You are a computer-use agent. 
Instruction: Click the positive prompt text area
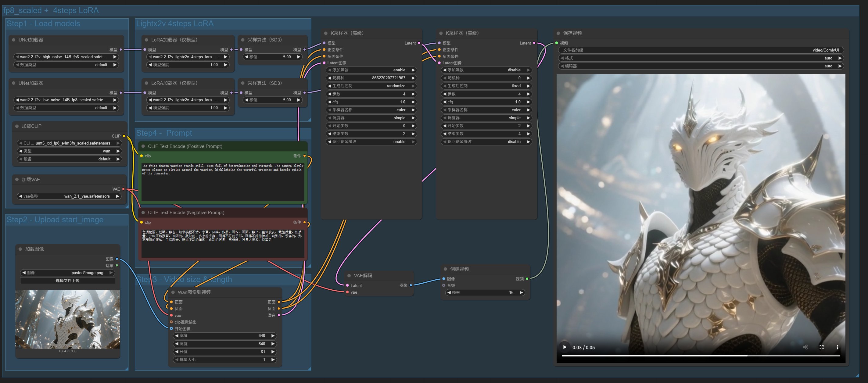coord(222,182)
